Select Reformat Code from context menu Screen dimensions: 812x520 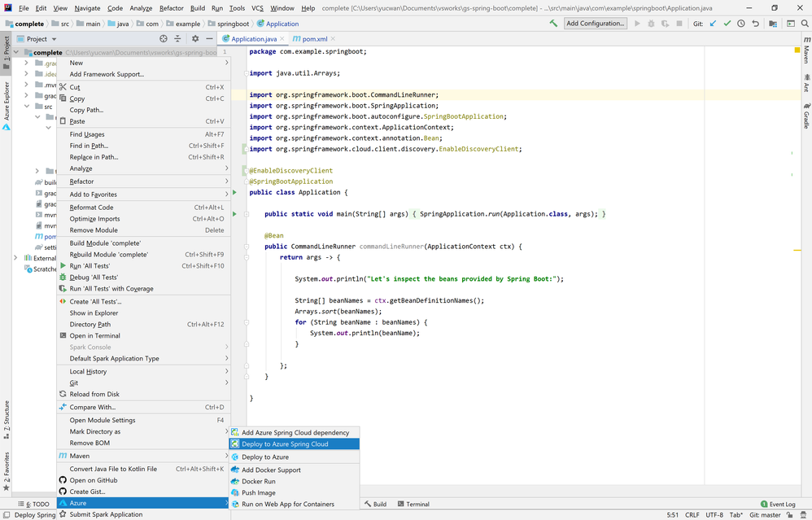(x=143, y=208)
